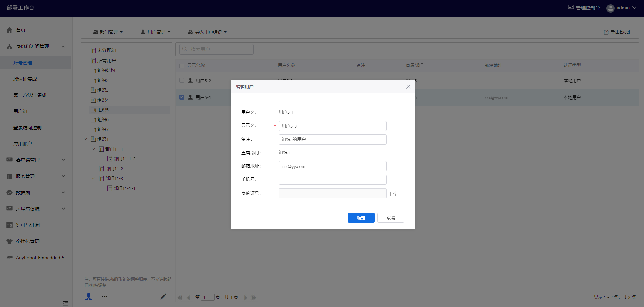Close the 编辑用户 dialog with X
644x307 pixels.
point(408,87)
